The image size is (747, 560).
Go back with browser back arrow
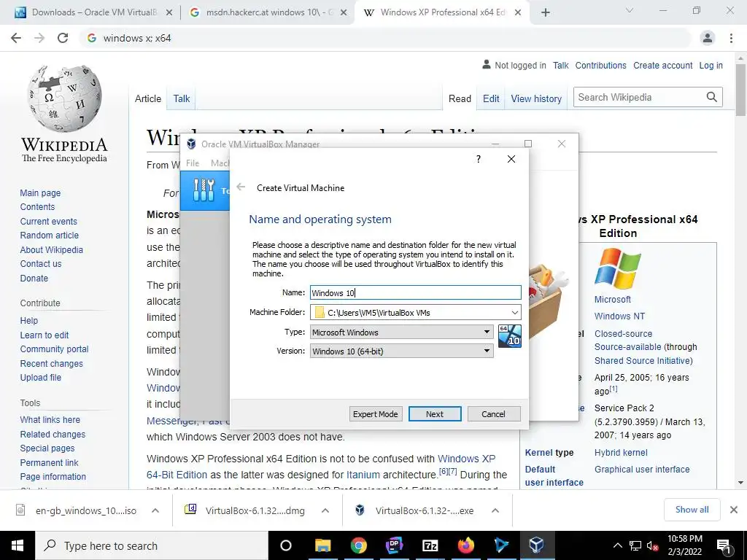[x=16, y=38]
